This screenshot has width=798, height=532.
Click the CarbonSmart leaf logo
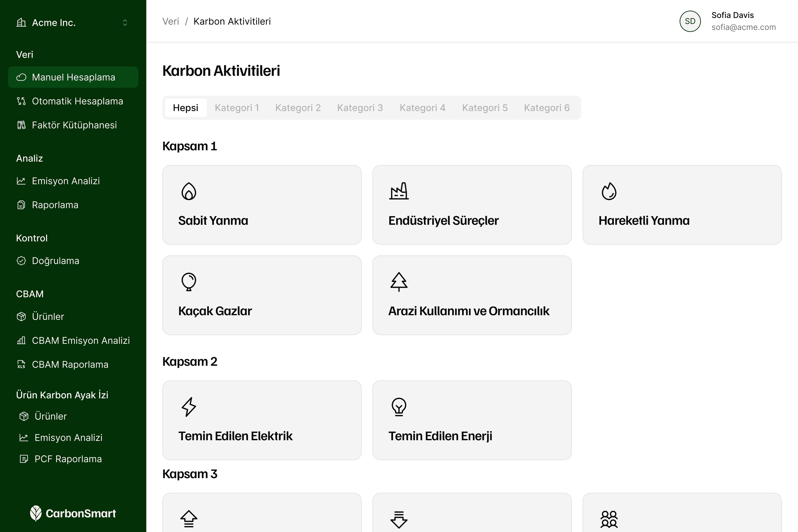[36, 513]
